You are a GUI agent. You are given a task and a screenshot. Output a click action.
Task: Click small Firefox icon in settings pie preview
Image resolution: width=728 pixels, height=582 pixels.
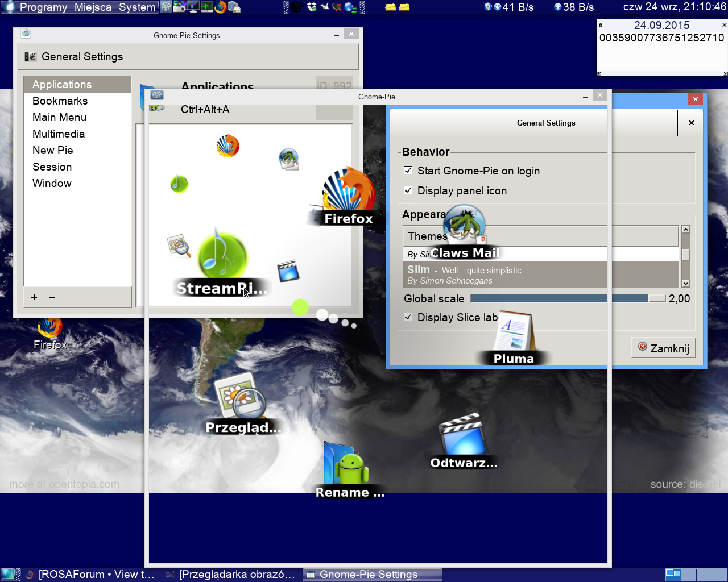point(228,145)
